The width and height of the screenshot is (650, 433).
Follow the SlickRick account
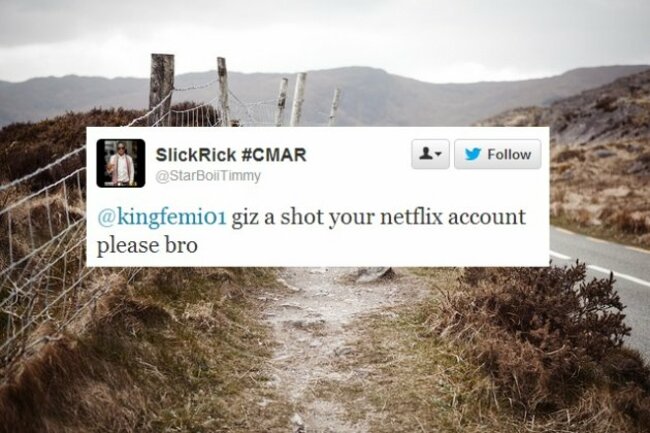pos(497,154)
